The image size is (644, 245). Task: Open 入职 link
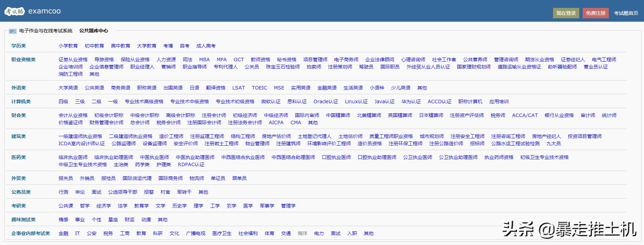pos(352,233)
